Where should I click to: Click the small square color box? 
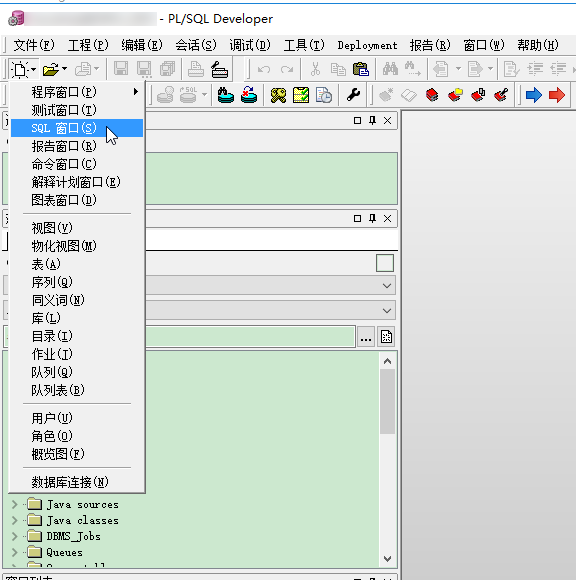pyautogui.click(x=385, y=263)
